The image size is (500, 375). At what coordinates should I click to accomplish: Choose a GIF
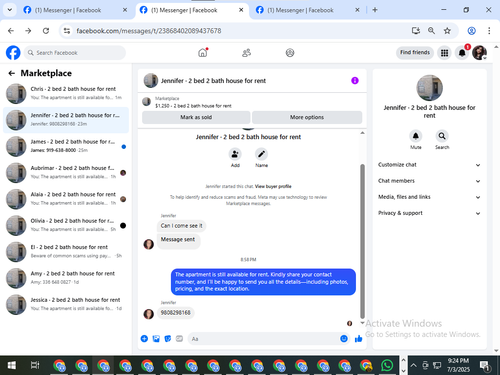[179, 339]
